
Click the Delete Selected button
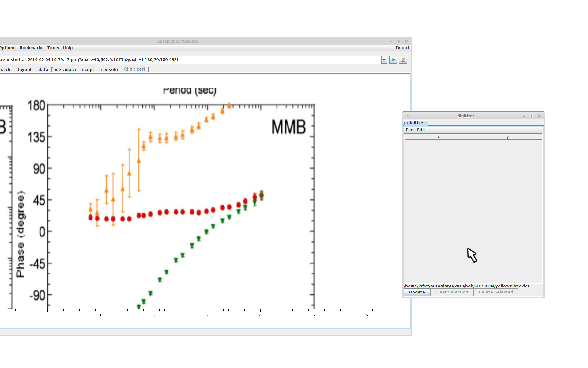pos(496,292)
